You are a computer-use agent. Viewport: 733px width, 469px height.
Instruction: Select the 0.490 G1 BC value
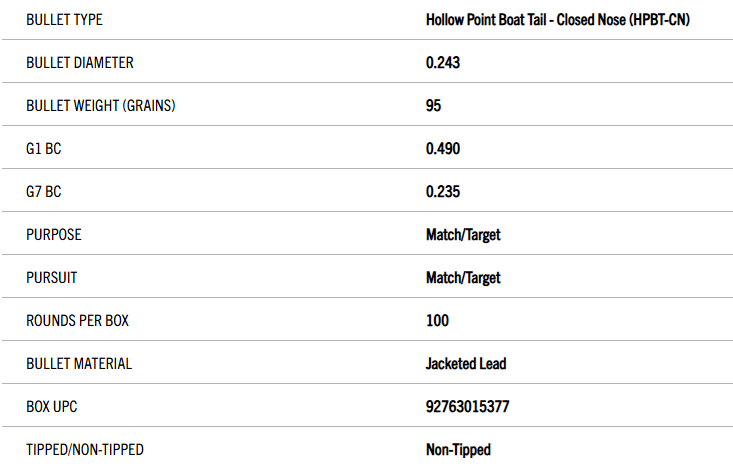443,148
